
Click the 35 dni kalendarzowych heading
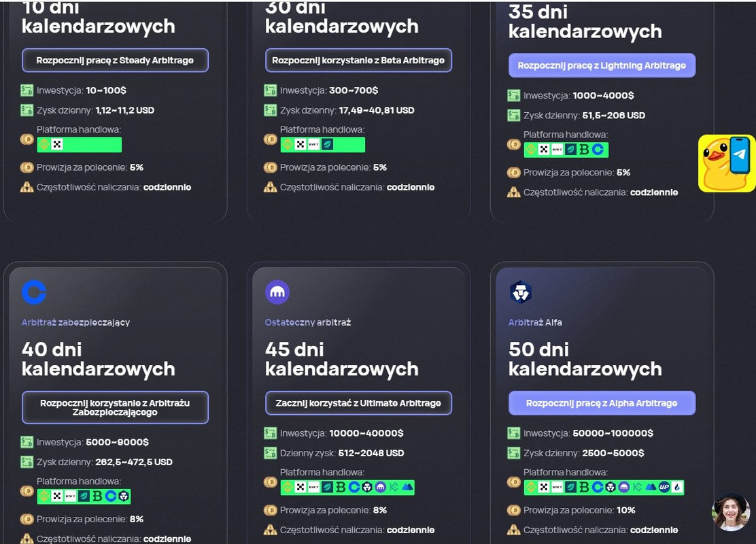(x=585, y=22)
